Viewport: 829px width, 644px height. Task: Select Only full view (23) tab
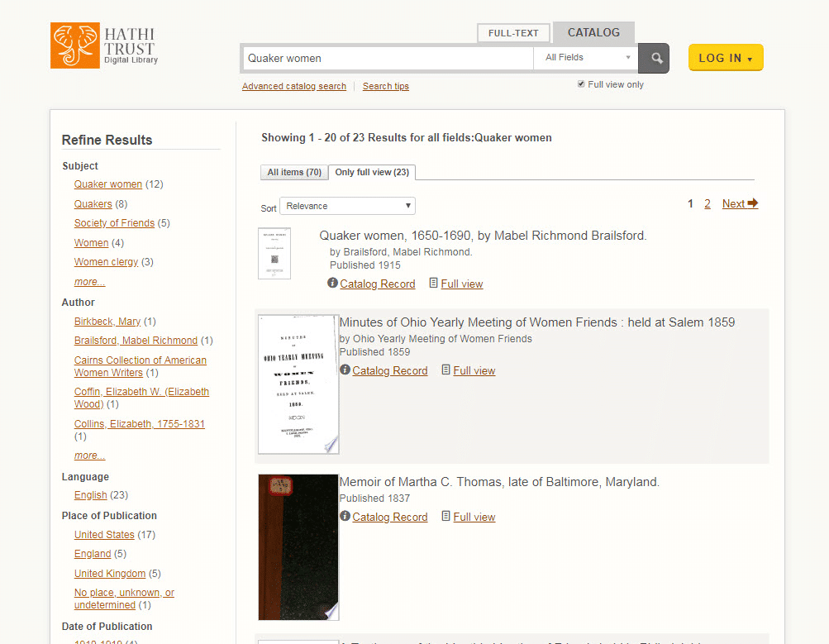click(372, 173)
